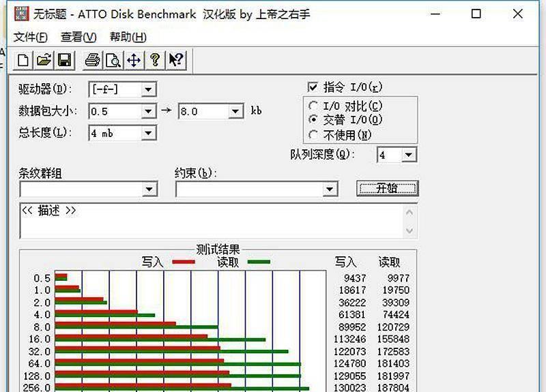Click the write value 113246
This screenshot has width=546, height=392.
[350, 339]
